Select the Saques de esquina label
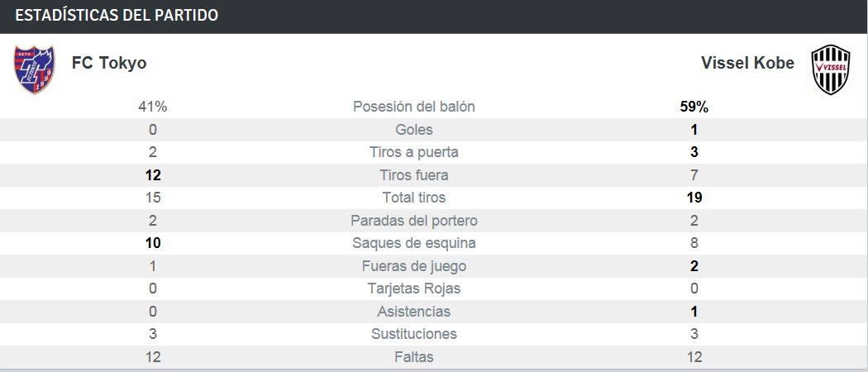This screenshot has width=868, height=372. pyautogui.click(x=413, y=243)
